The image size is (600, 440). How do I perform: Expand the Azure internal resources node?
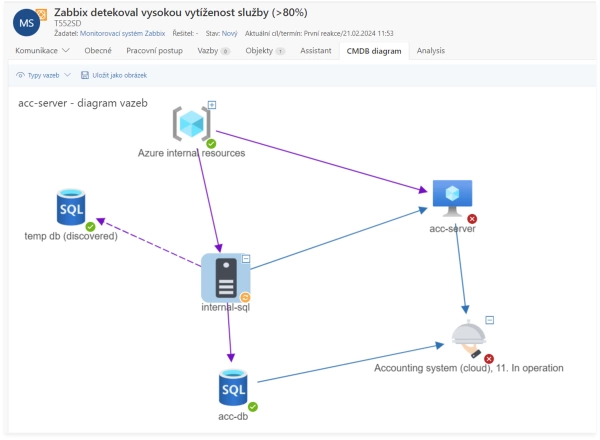point(212,105)
